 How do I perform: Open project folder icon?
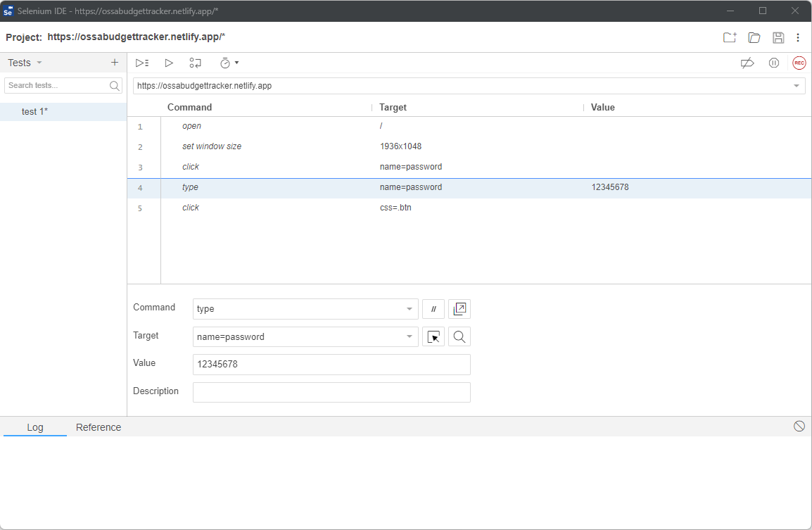pos(754,37)
